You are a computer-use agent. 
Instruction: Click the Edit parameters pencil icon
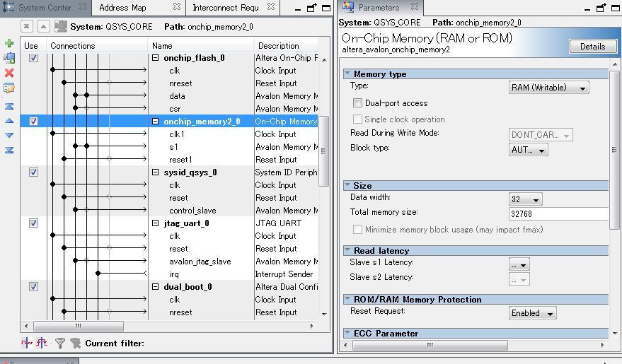(9, 88)
